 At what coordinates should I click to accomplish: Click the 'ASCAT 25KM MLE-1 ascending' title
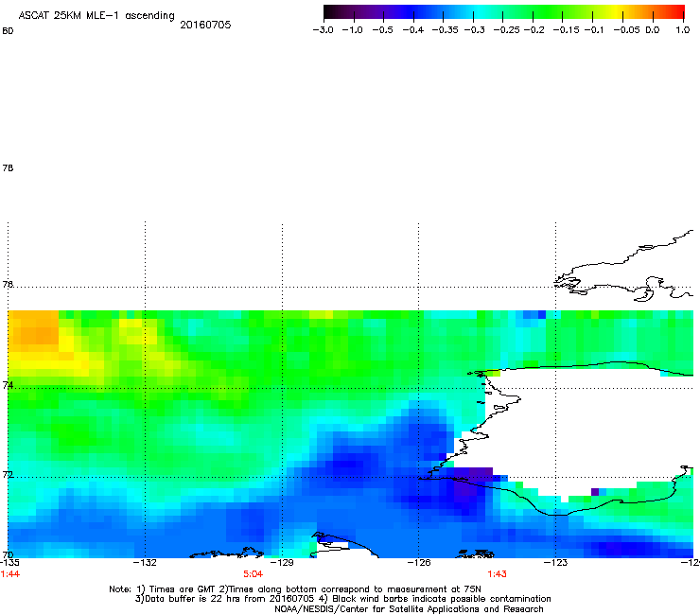point(96,16)
